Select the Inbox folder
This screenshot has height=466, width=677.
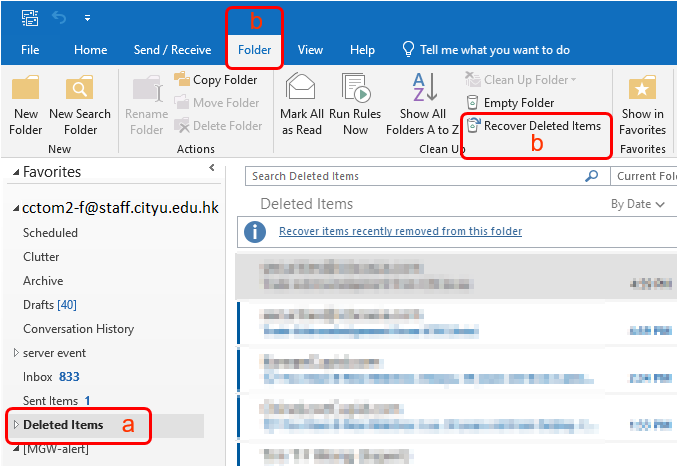coord(37,377)
